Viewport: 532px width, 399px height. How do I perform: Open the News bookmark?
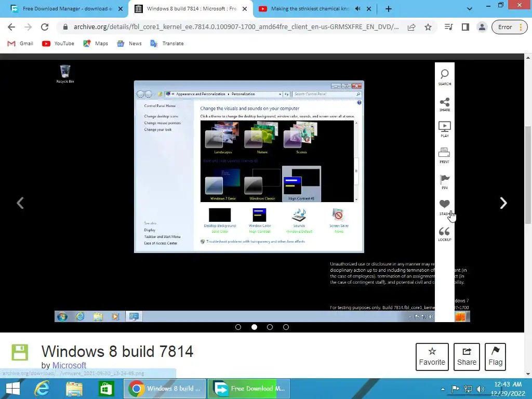129,44
